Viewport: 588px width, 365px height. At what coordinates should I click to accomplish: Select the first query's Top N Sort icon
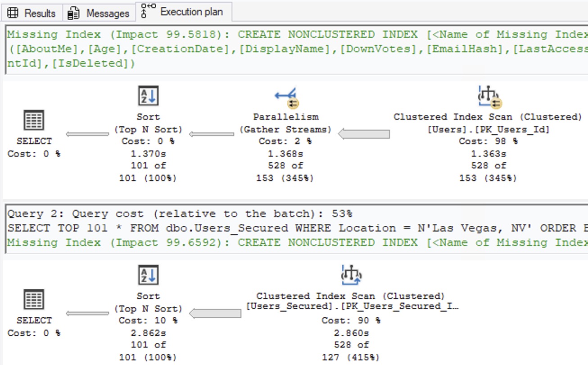(148, 96)
